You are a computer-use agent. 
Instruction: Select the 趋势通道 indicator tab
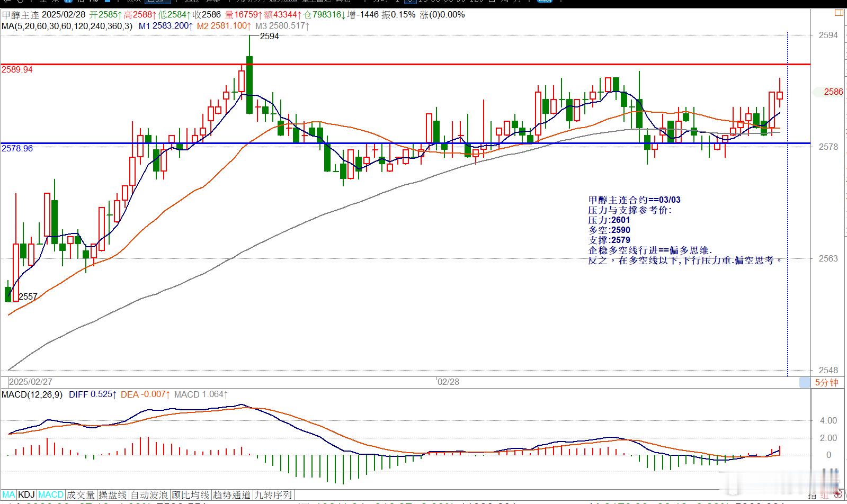tap(232, 495)
